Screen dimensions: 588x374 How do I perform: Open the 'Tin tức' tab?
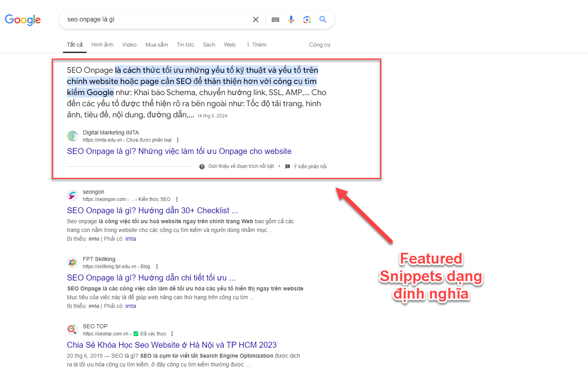tap(186, 45)
